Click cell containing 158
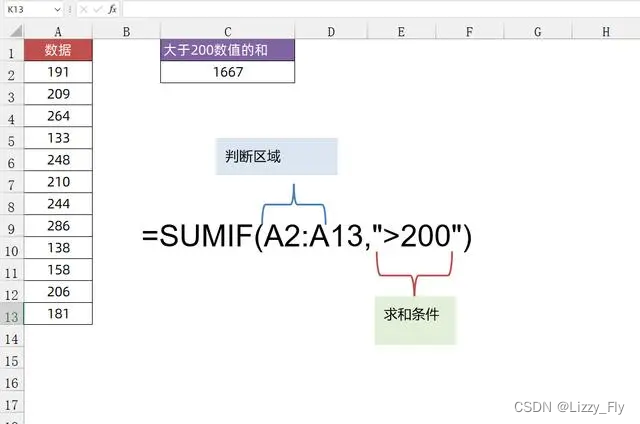Image resolution: width=640 pixels, height=424 pixels. [x=58, y=270]
